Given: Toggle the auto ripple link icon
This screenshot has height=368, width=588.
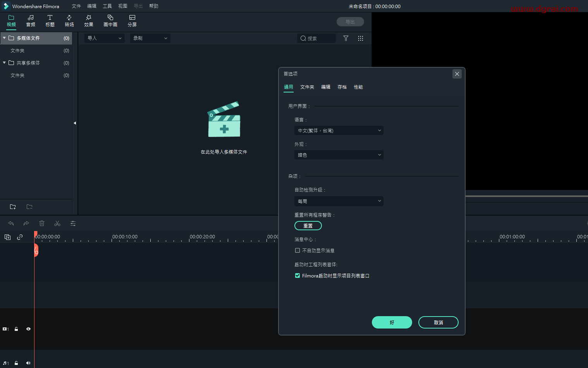Looking at the screenshot, I should pos(20,237).
